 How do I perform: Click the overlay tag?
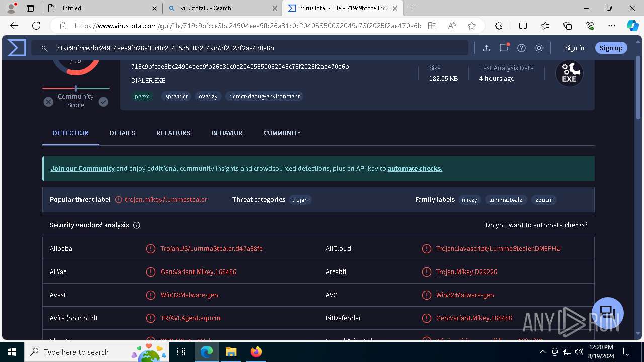tap(208, 96)
